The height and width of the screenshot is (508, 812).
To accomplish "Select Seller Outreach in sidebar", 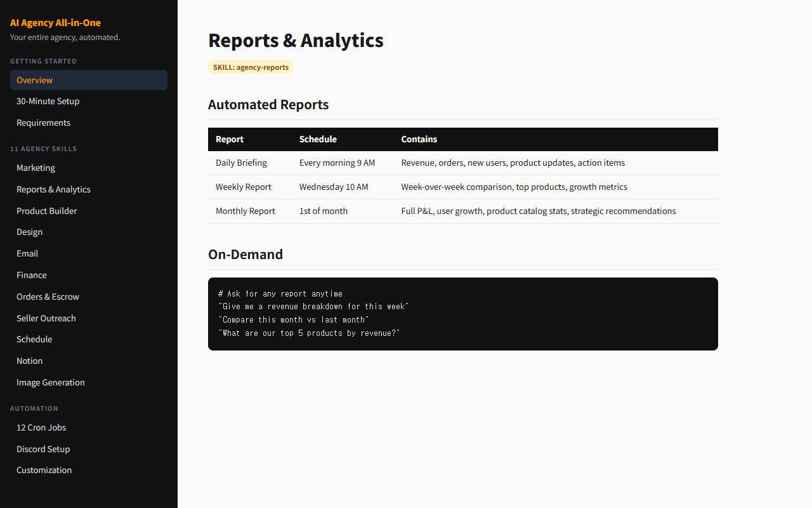I will click(46, 318).
